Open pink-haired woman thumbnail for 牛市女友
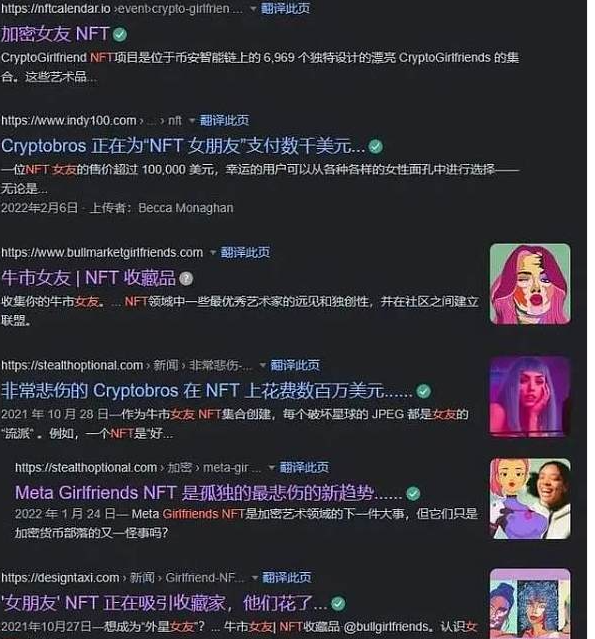This screenshot has height=639, width=595. pyautogui.click(x=530, y=284)
